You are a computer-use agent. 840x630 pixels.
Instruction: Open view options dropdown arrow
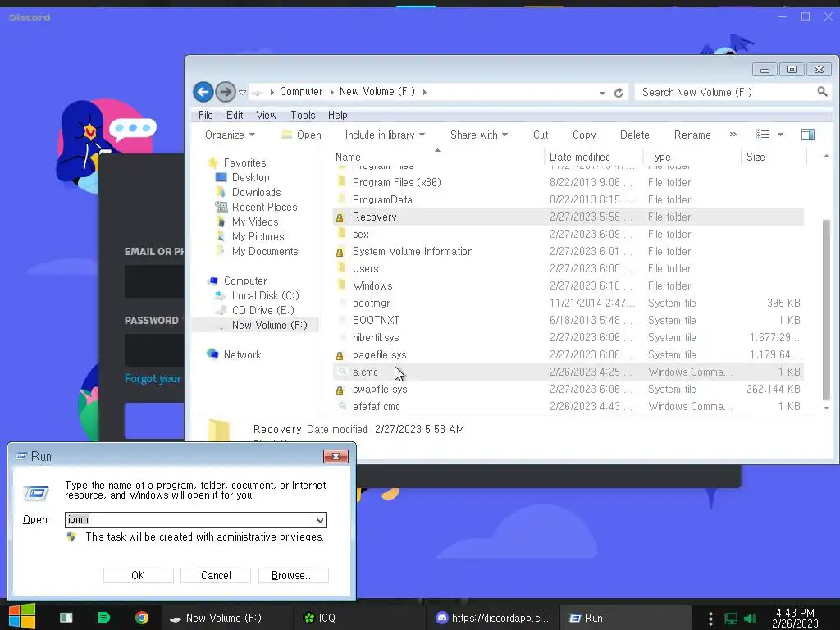click(x=781, y=135)
